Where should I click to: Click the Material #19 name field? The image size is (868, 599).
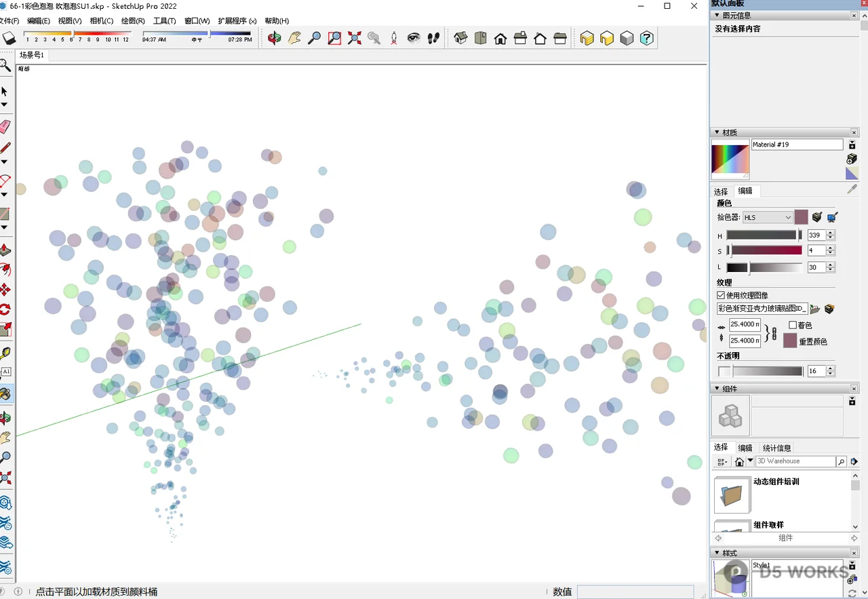click(x=797, y=144)
